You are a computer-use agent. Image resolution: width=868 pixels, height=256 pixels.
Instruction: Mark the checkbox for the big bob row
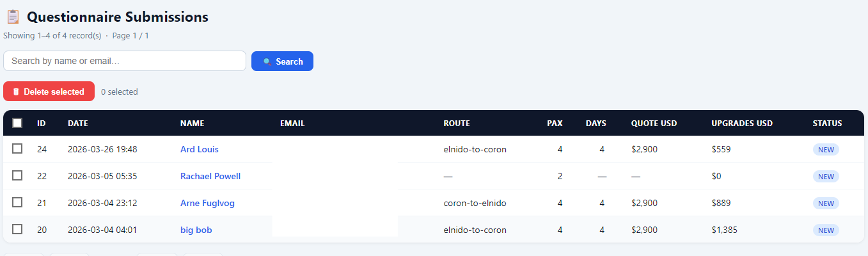point(17,229)
